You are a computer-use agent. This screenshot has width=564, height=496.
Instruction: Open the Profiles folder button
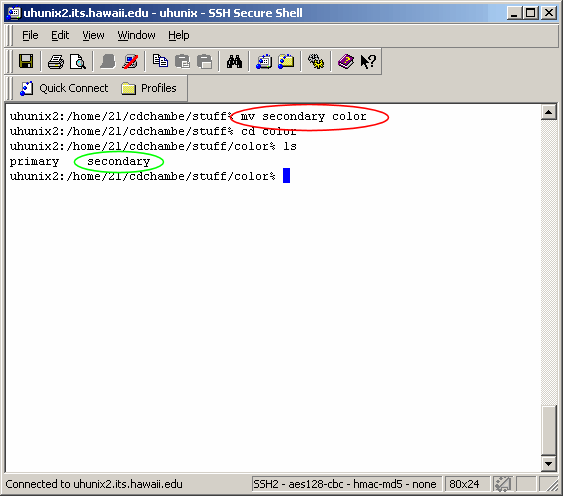[149, 88]
